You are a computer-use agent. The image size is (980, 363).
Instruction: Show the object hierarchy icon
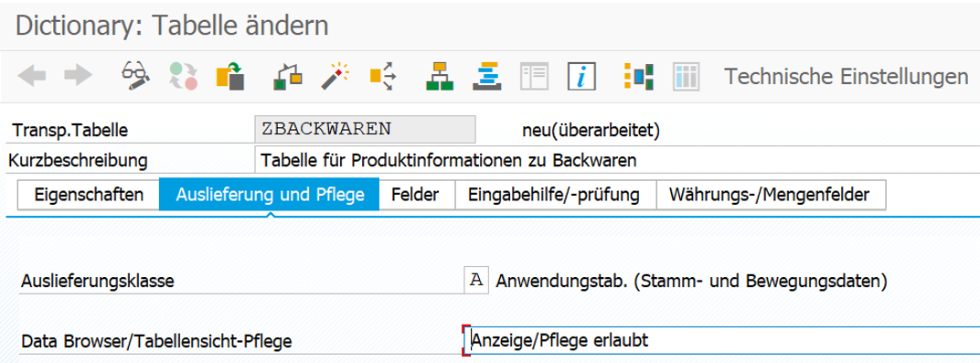click(x=440, y=76)
